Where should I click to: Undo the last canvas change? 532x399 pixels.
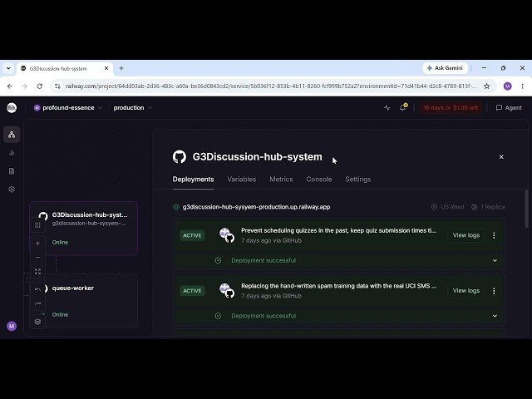(37, 289)
